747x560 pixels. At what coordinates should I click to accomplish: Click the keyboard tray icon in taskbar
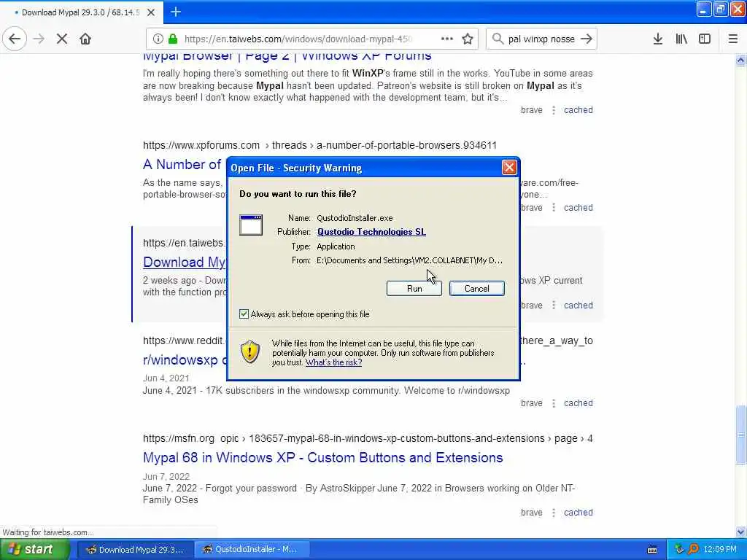(652, 550)
